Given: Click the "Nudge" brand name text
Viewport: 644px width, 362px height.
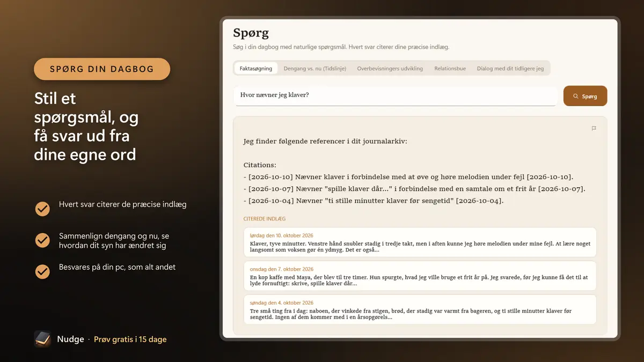Looking at the screenshot, I should [71, 339].
